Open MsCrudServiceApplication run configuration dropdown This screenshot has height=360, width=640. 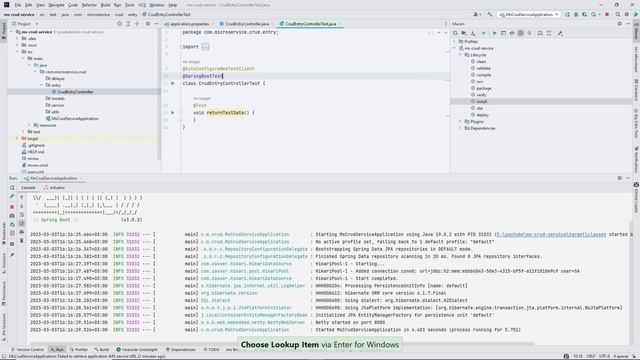(x=529, y=14)
